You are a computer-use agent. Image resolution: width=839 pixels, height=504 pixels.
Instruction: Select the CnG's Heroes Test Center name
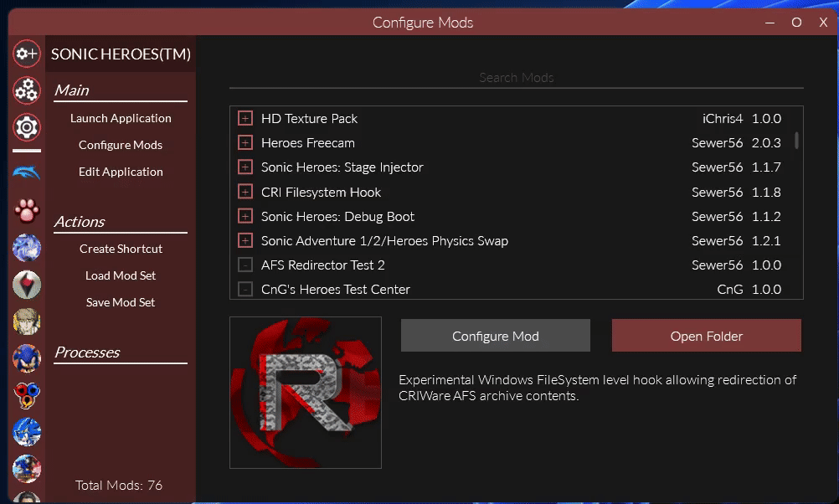pos(336,290)
